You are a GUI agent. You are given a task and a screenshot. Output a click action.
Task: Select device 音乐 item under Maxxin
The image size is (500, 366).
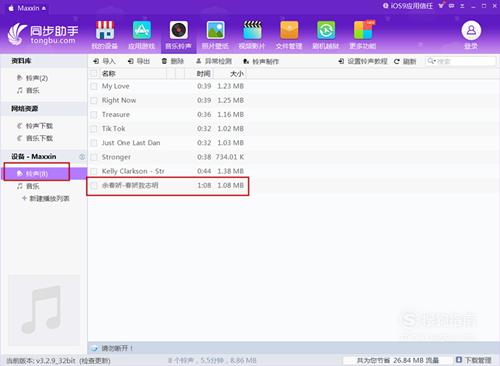coord(28,186)
